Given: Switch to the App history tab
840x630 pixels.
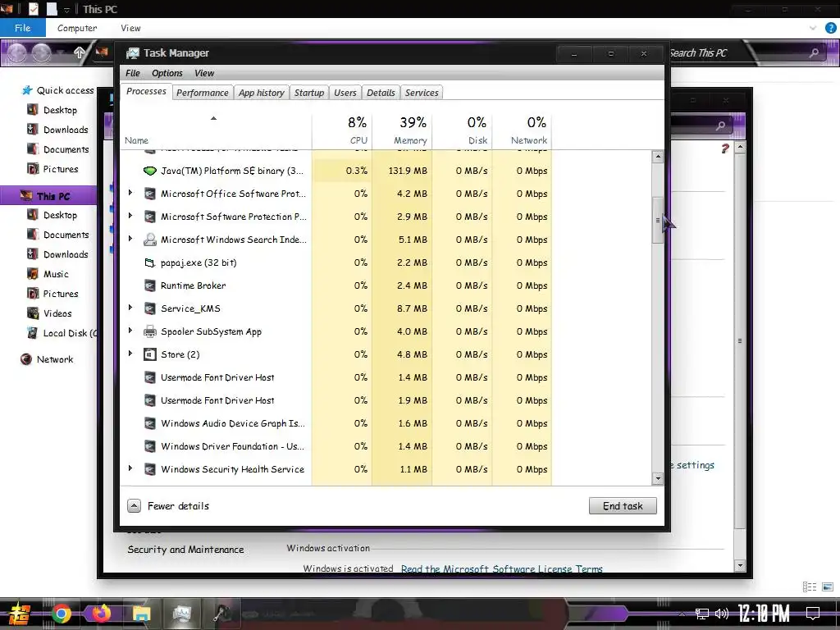Looking at the screenshot, I should pos(262,93).
